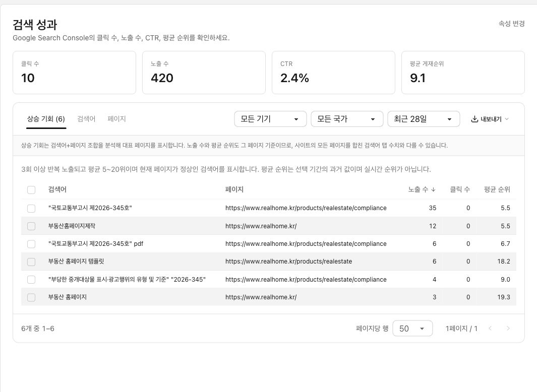This screenshot has height=392, width=537.
Task: Click the sort arrow next to 노출 수
Action: 433,189
